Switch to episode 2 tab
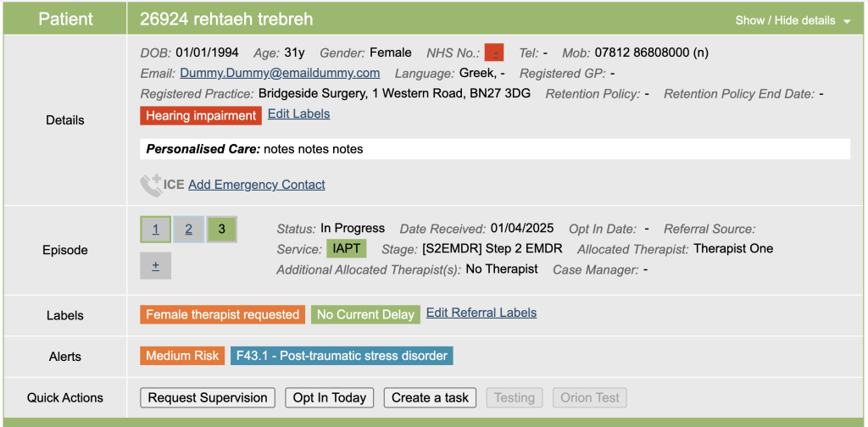Screen dimensions: 868x427 (x=188, y=230)
